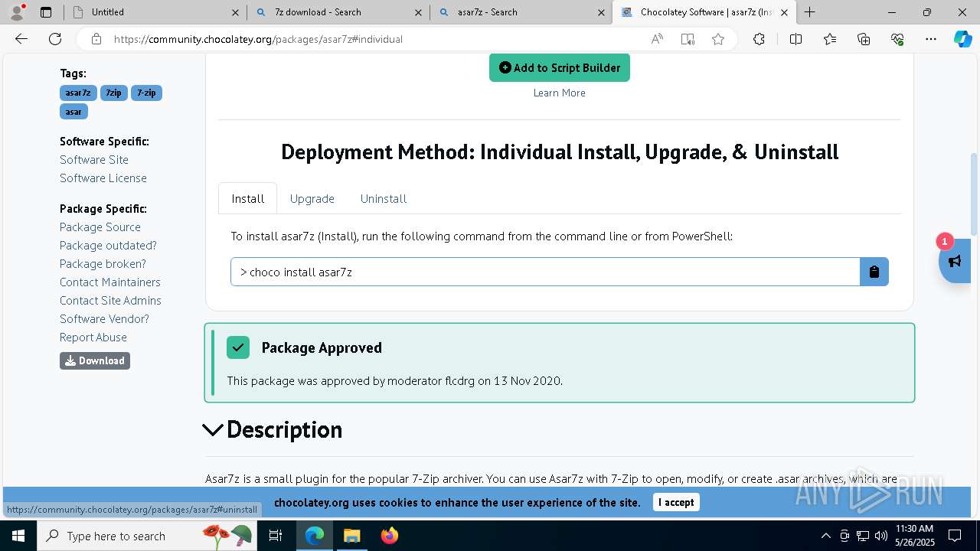The image size is (980, 551).
Task: Reload the page with the Refresh icon
Action: [55, 39]
